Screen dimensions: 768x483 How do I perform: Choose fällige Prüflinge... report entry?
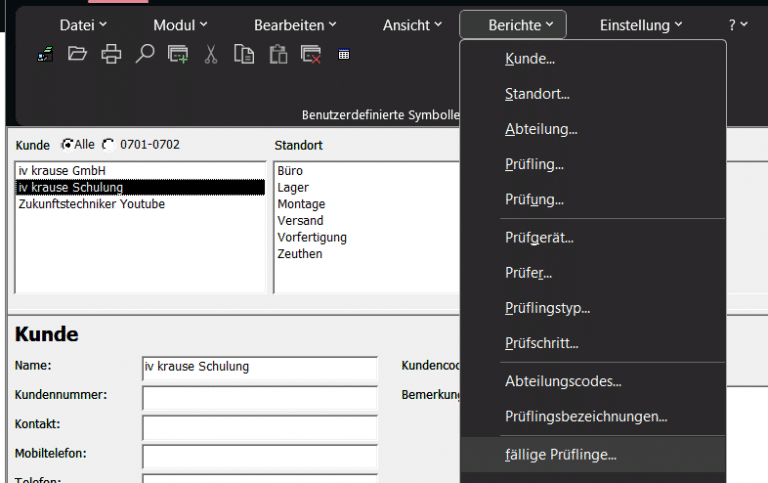(x=593, y=455)
